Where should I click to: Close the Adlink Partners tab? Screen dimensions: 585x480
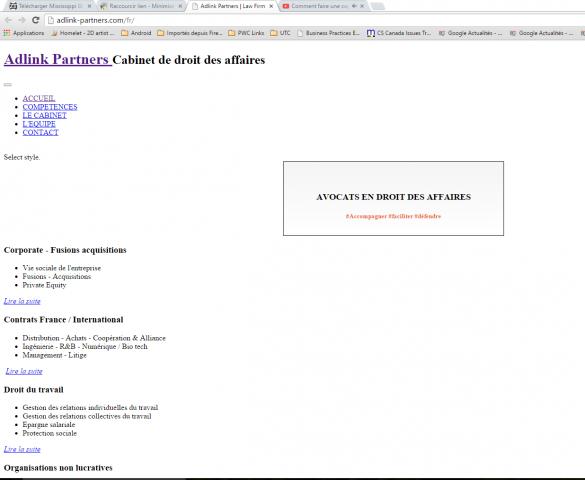click(271, 6)
